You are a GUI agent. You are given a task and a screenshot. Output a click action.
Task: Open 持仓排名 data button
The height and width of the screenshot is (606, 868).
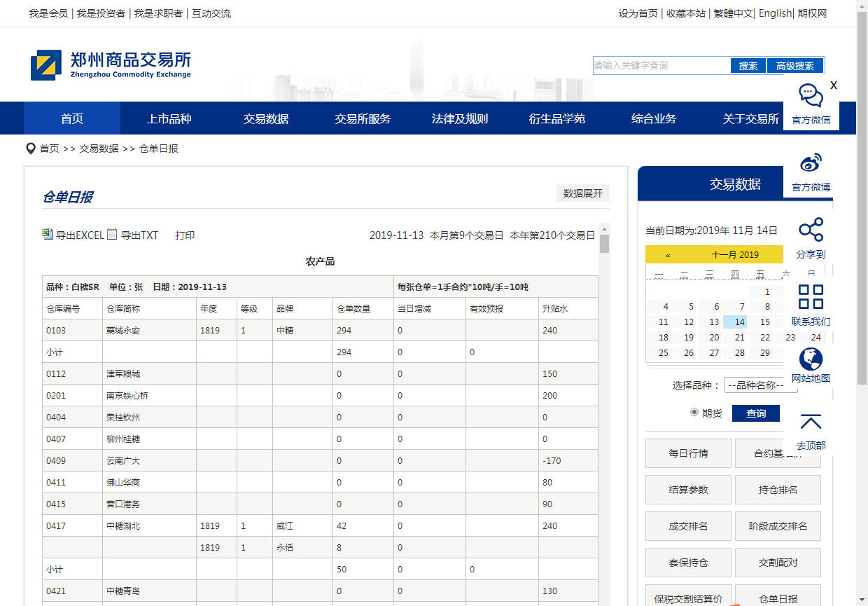(778, 490)
